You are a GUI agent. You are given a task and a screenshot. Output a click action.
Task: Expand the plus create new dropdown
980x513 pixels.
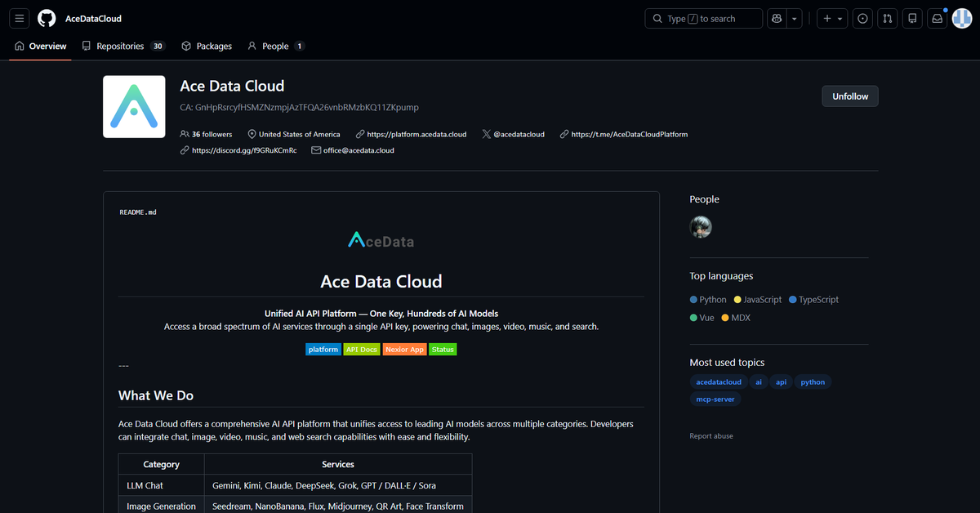[832, 18]
